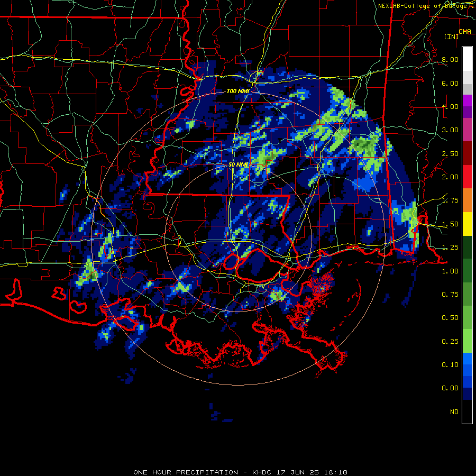Screen dimensions: 476x476
Task: Click the '50 NMI' range ring label
Action: (x=238, y=164)
